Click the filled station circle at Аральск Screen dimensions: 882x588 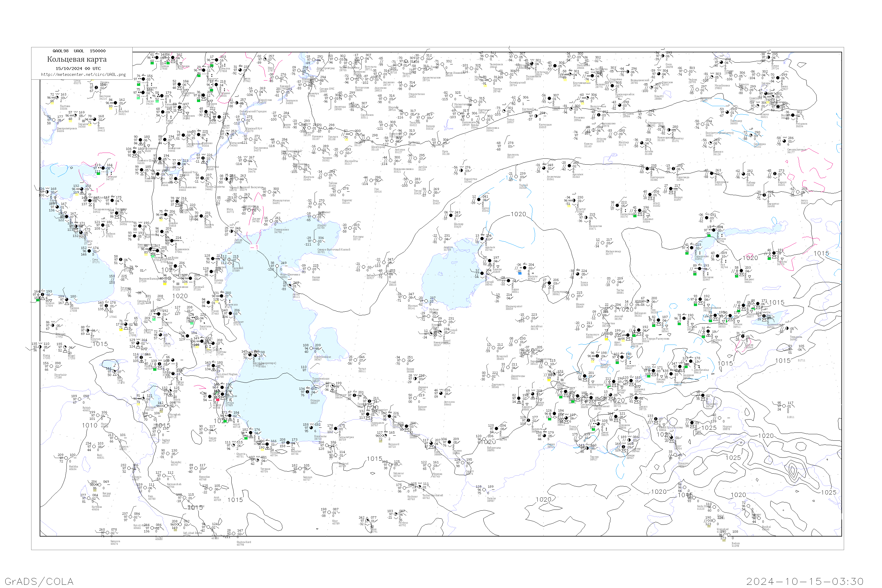tap(482, 239)
